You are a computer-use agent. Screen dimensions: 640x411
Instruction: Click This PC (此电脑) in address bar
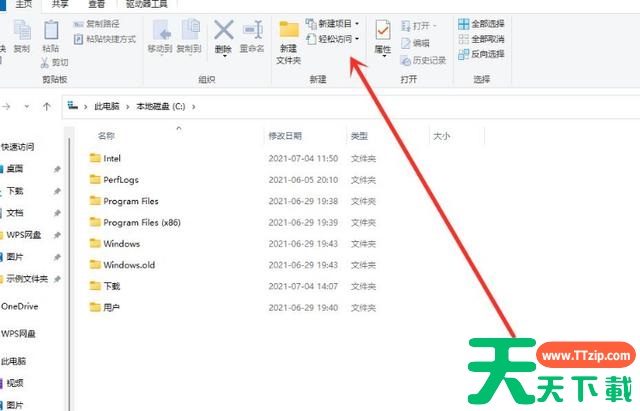coord(107,107)
